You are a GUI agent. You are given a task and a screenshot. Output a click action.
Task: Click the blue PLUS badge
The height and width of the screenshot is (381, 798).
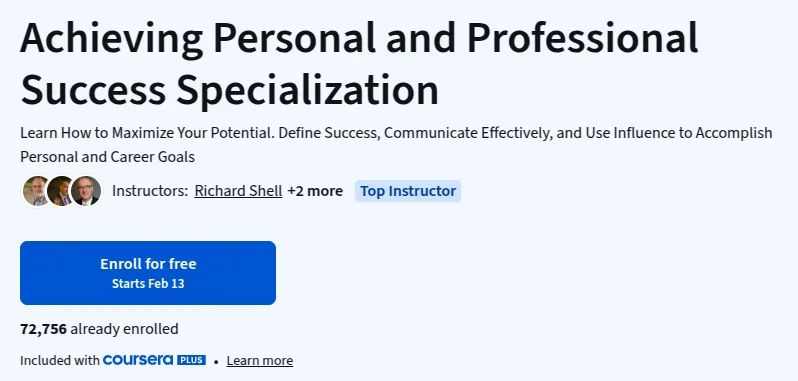point(191,360)
